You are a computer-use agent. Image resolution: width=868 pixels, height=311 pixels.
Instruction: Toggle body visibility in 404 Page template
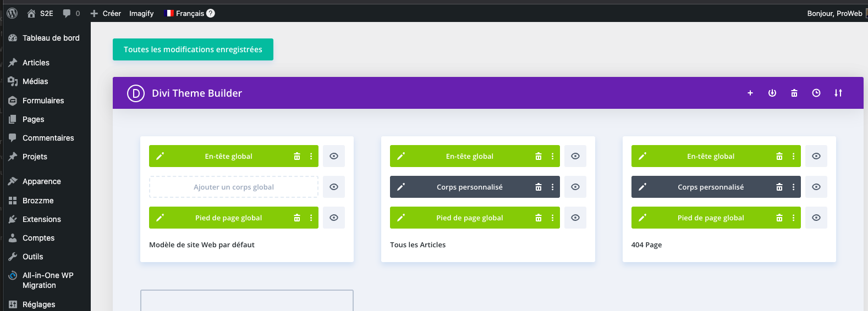[x=816, y=187]
